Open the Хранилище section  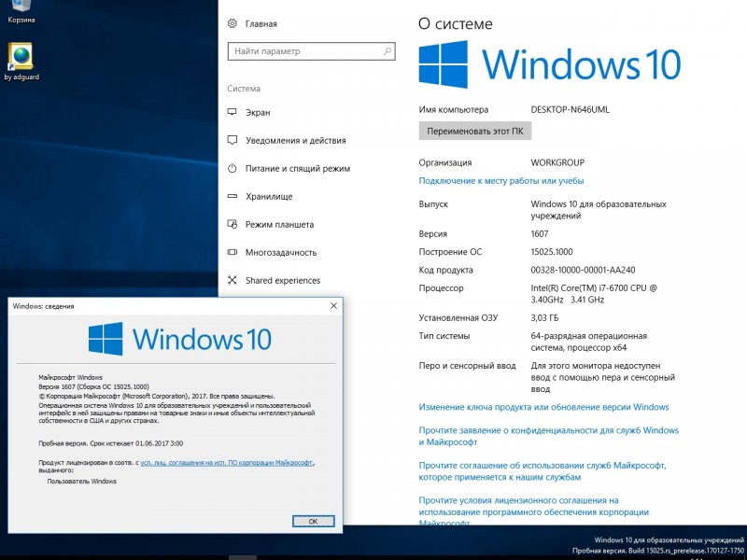point(269,196)
